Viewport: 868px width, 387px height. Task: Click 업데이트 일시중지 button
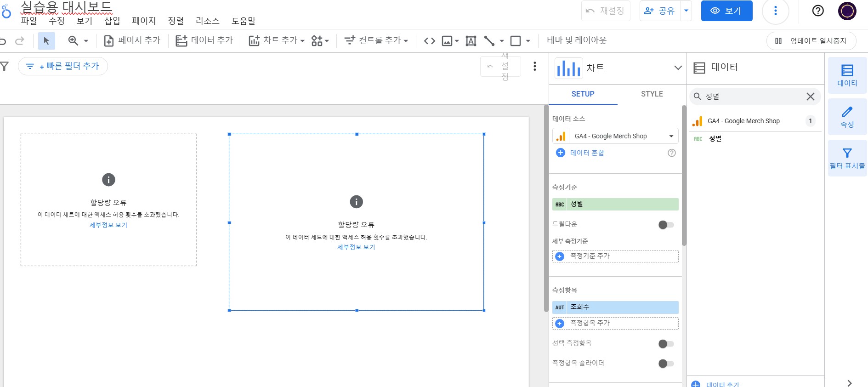click(811, 41)
